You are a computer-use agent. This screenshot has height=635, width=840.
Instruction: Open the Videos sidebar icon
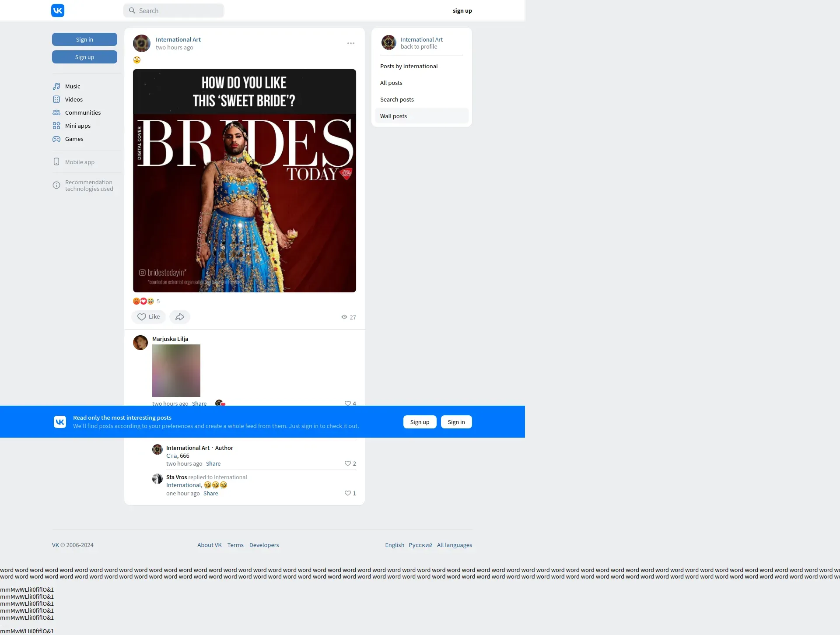click(56, 99)
